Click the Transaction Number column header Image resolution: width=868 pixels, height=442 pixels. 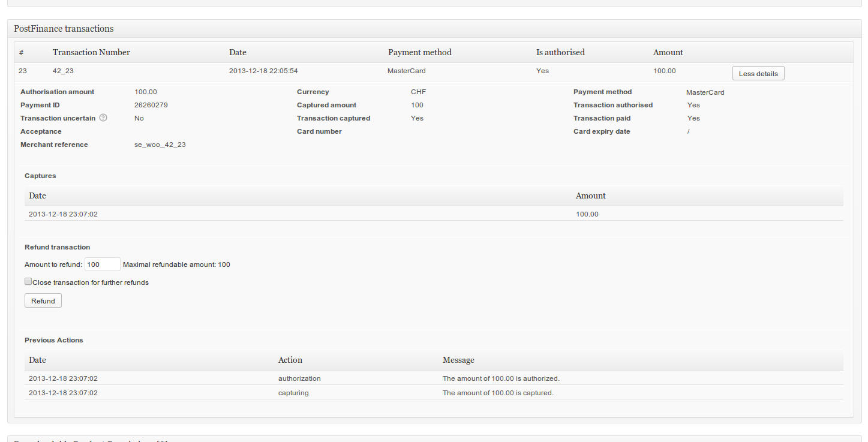(91, 52)
